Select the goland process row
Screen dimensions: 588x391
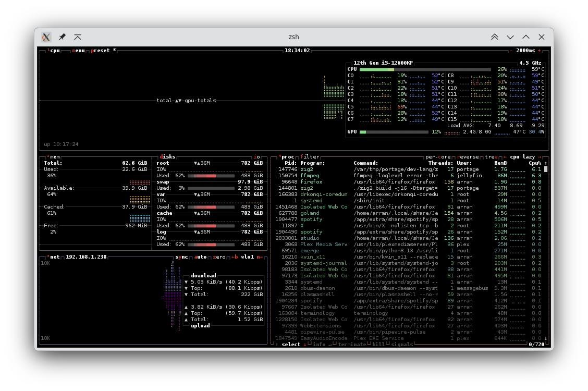tap(408, 213)
